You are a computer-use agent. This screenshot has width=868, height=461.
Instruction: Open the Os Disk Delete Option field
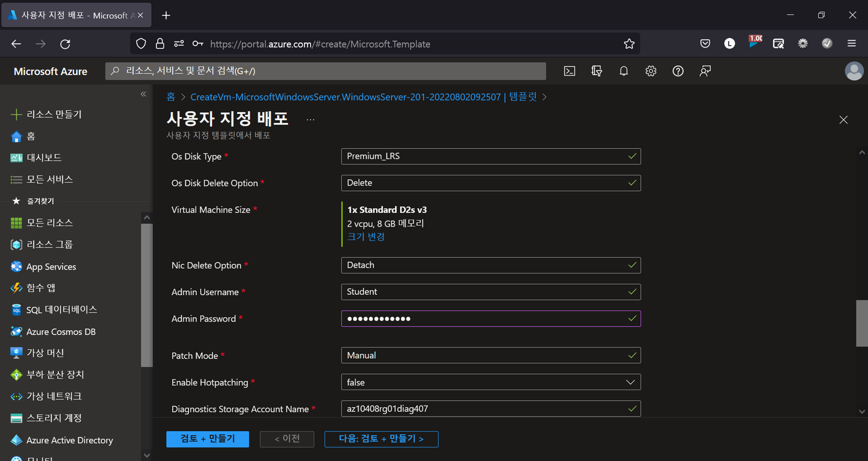click(x=491, y=183)
